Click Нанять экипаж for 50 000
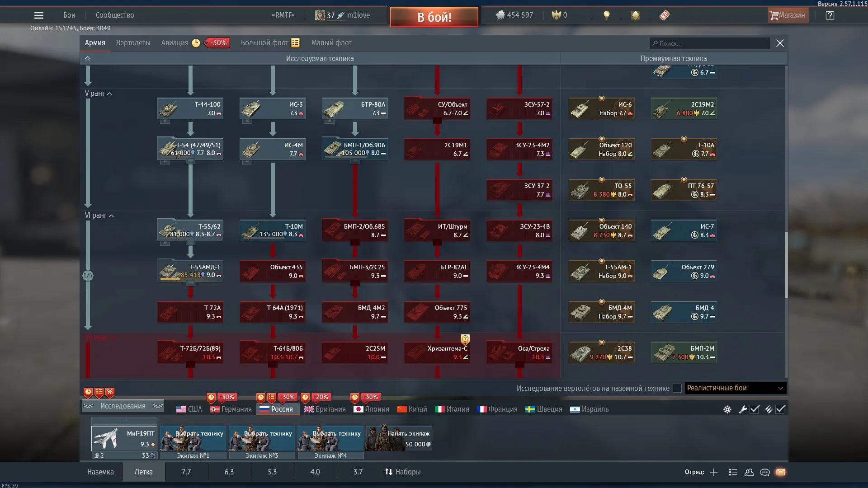 pos(399,439)
